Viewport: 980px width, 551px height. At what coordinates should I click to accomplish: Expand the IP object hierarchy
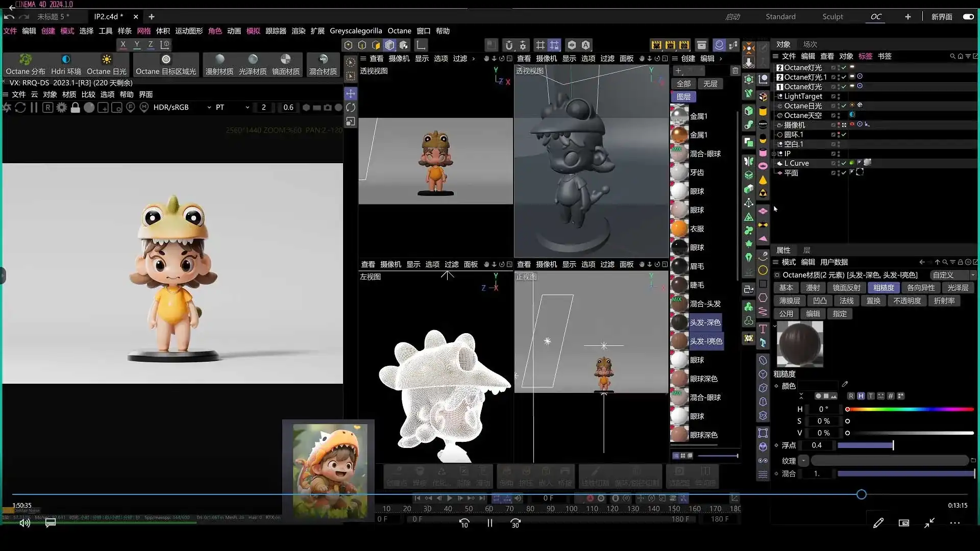point(774,154)
